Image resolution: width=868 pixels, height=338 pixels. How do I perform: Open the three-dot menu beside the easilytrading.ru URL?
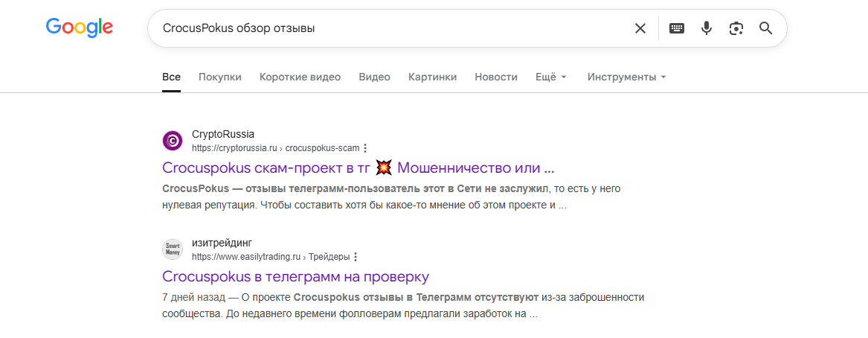pos(356,257)
